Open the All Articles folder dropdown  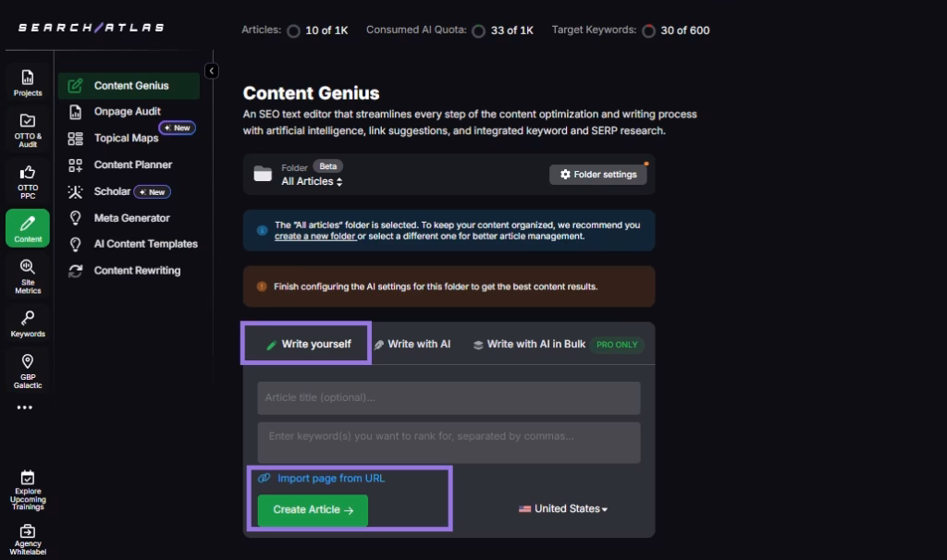tap(312, 182)
